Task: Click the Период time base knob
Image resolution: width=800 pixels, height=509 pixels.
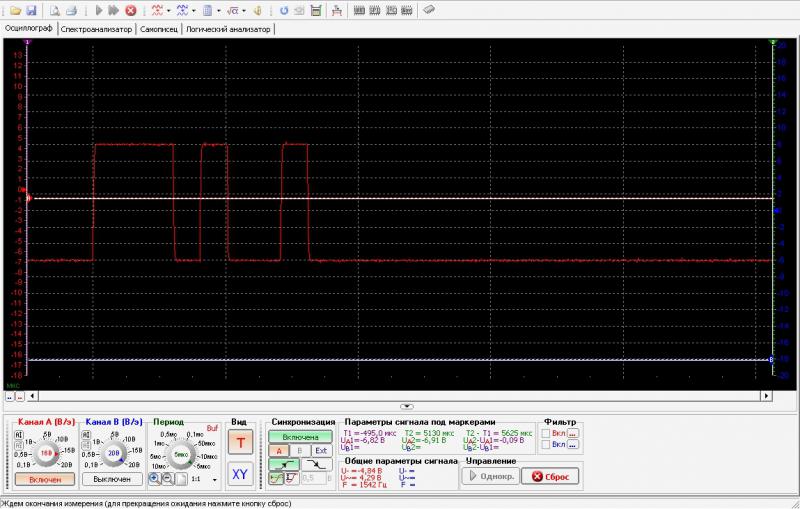Action: (182, 454)
